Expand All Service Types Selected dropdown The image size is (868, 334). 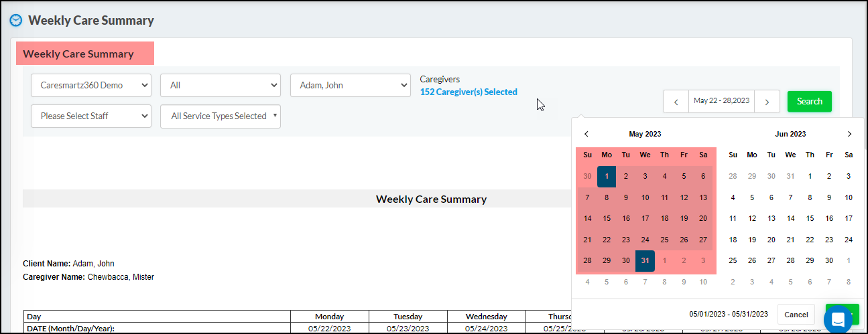click(x=220, y=116)
